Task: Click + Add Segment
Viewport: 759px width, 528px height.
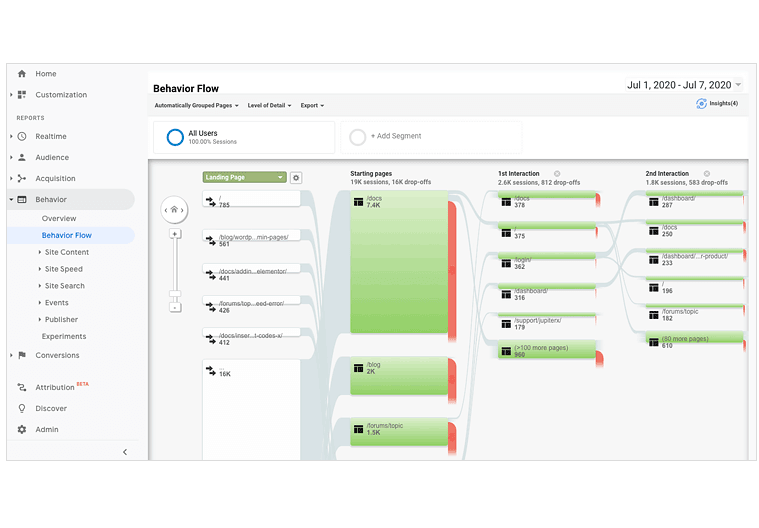Action: [396, 136]
